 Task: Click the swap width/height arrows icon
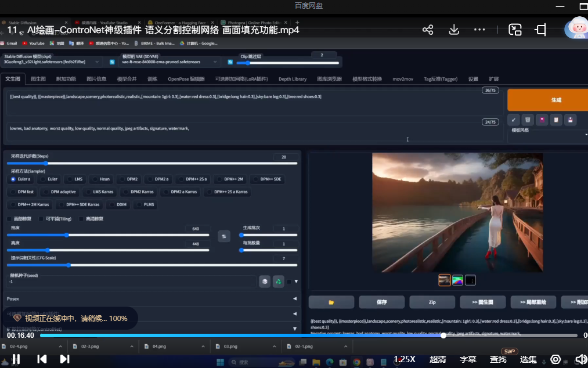(224, 236)
